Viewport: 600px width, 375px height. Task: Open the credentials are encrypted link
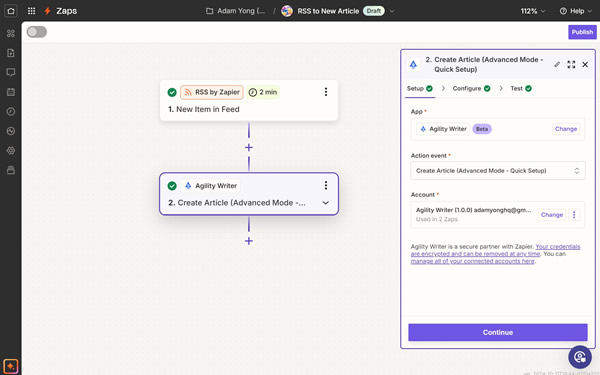point(496,250)
